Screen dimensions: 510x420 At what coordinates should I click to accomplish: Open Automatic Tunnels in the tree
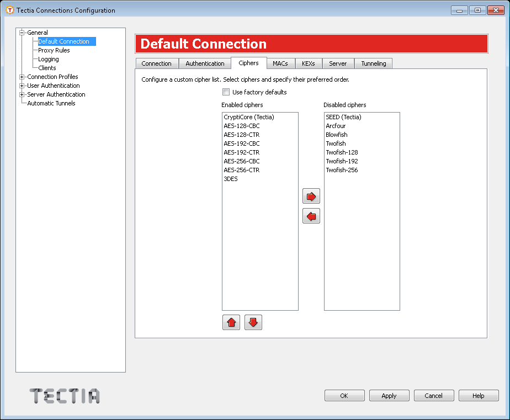pyautogui.click(x=51, y=103)
